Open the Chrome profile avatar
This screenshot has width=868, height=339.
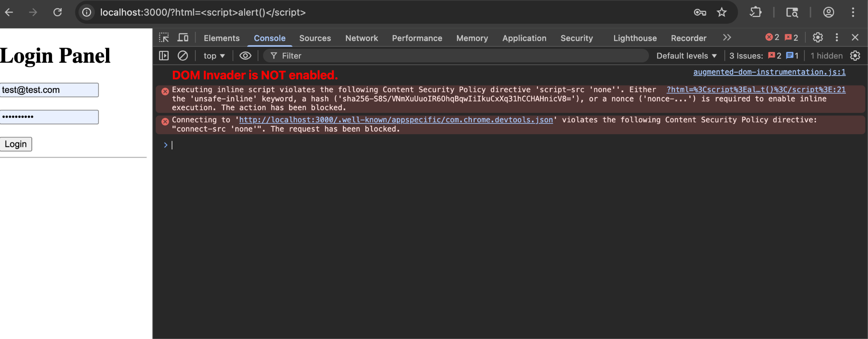[x=829, y=12]
